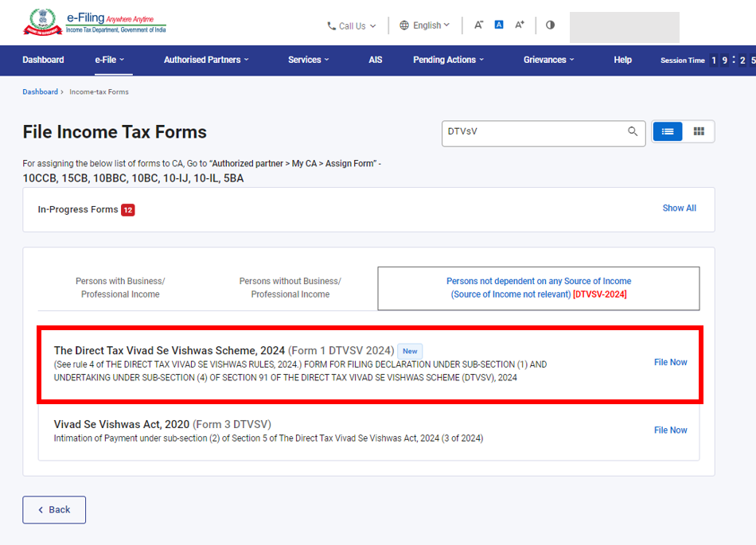Click the search magnifier icon
This screenshot has height=545, width=756.
pos(633,132)
